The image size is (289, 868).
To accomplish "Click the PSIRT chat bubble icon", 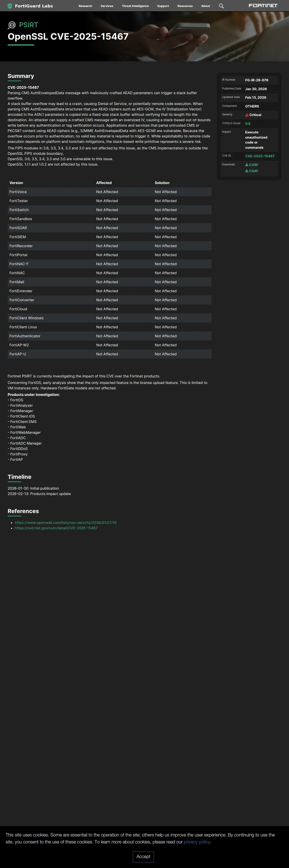I will [x=12, y=25].
